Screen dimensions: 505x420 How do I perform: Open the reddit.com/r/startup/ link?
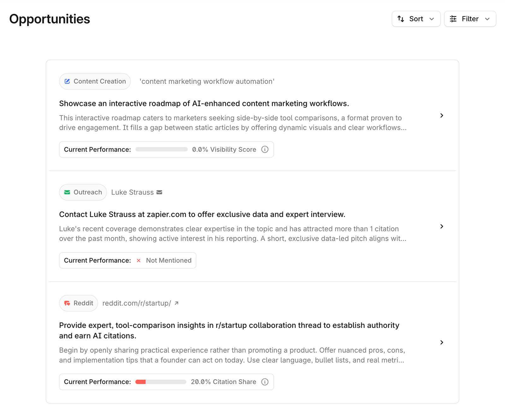pos(137,303)
